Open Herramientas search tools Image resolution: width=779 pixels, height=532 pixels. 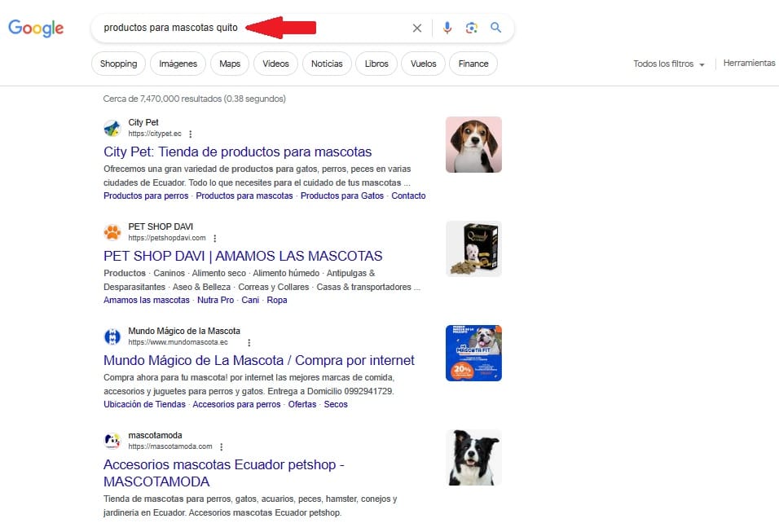[x=749, y=63]
